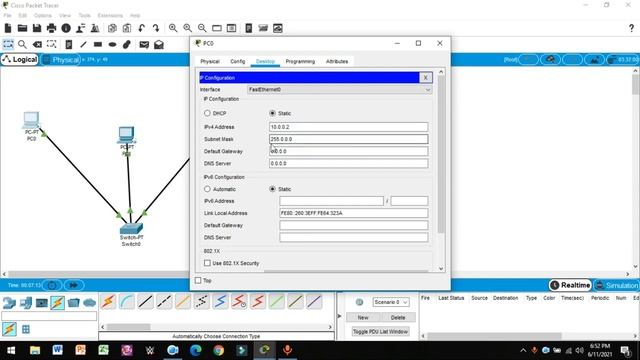The width and height of the screenshot is (640, 360).
Task: Open the Network Information icon
Action: pos(66,28)
